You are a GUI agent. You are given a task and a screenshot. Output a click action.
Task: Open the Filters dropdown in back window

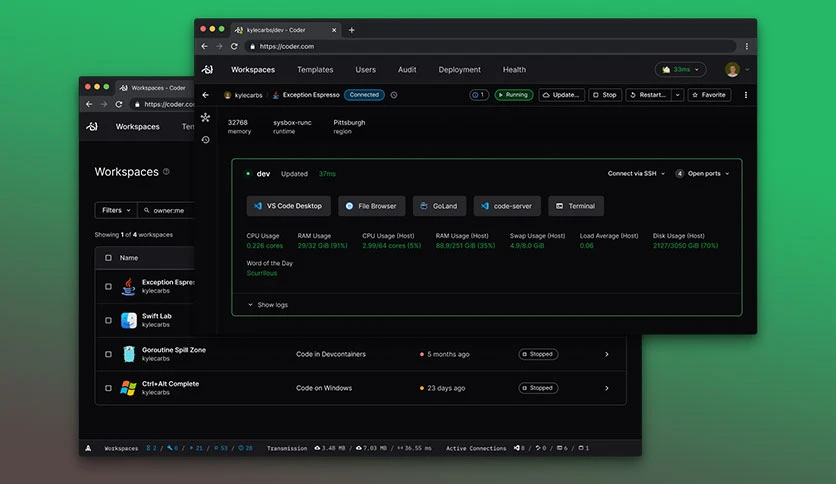pyautogui.click(x=116, y=210)
